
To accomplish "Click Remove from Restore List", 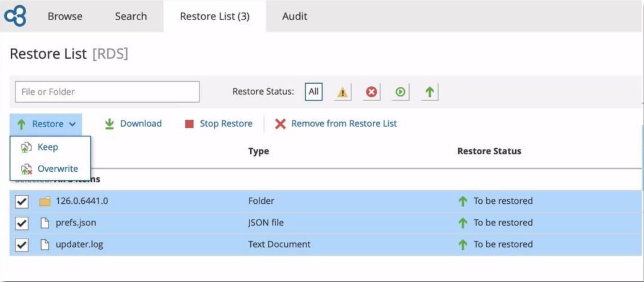I will pos(336,124).
